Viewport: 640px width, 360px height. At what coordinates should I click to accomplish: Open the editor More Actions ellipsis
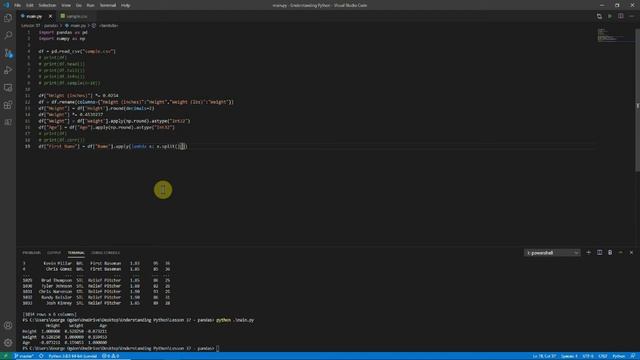pyautogui.click(x=631, y=16)
